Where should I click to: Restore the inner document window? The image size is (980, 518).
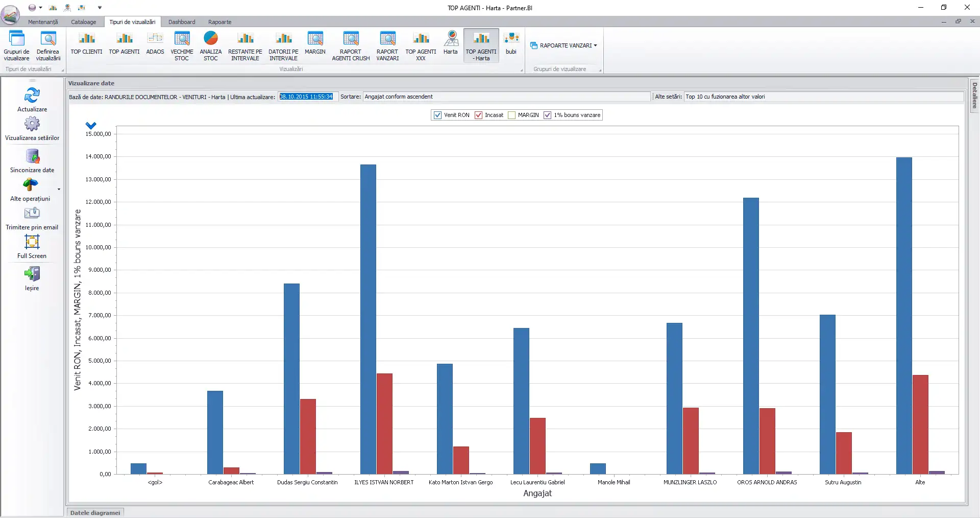pos(958,21)
